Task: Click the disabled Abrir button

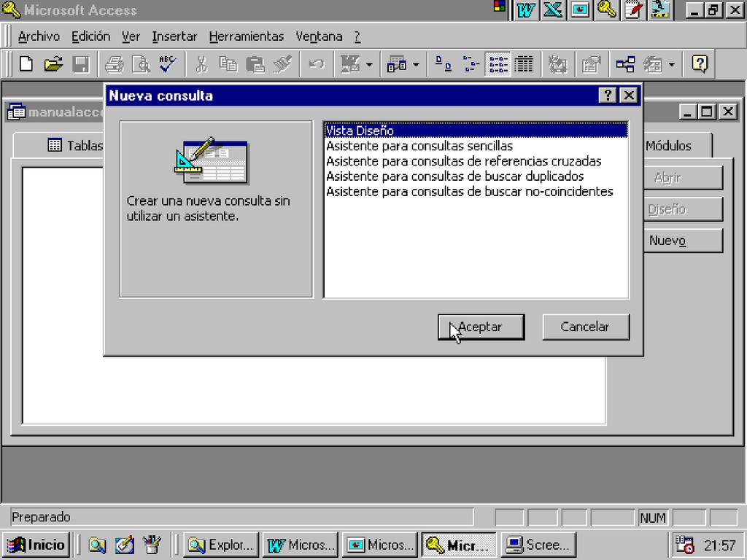Action: [683, 178]
